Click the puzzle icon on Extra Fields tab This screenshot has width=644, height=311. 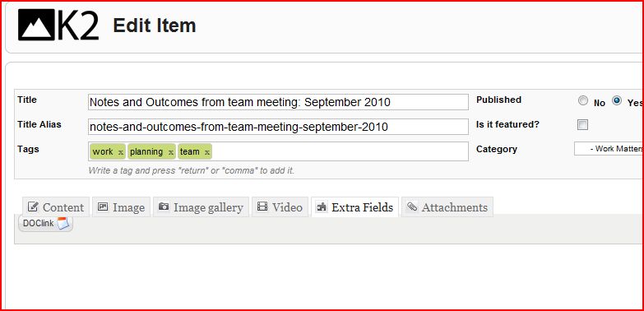(322, 207)
